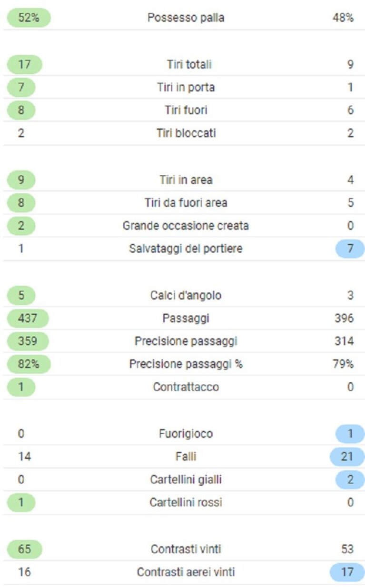Image resolution: width=365 pixels, height=588 pixels.
Task: Click the blue 2 Cartellini gialli badge
Action: point(350,479)
